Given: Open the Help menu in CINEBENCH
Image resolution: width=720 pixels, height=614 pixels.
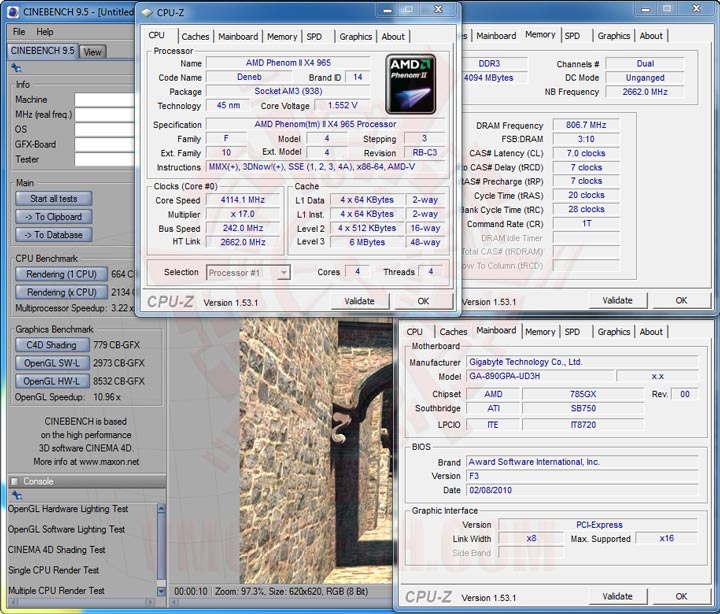Looking at the screenshot, I should (x=45, y=32).
